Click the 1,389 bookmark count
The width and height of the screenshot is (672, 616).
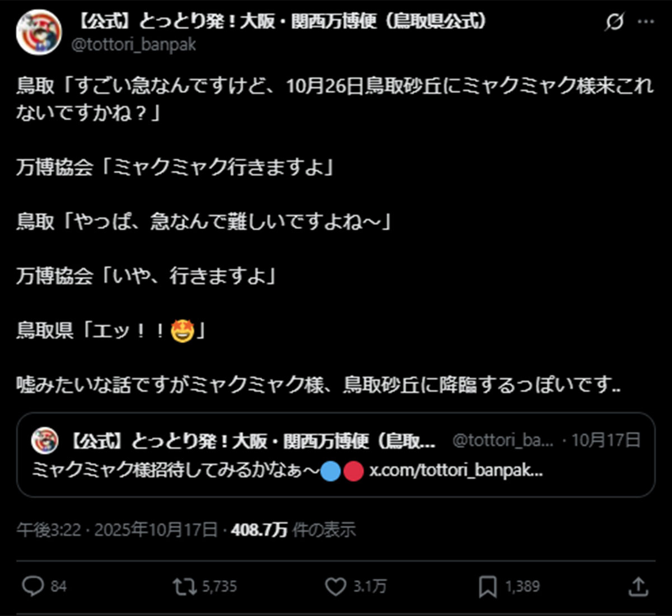pyautogui.click(x=522, y=586)
